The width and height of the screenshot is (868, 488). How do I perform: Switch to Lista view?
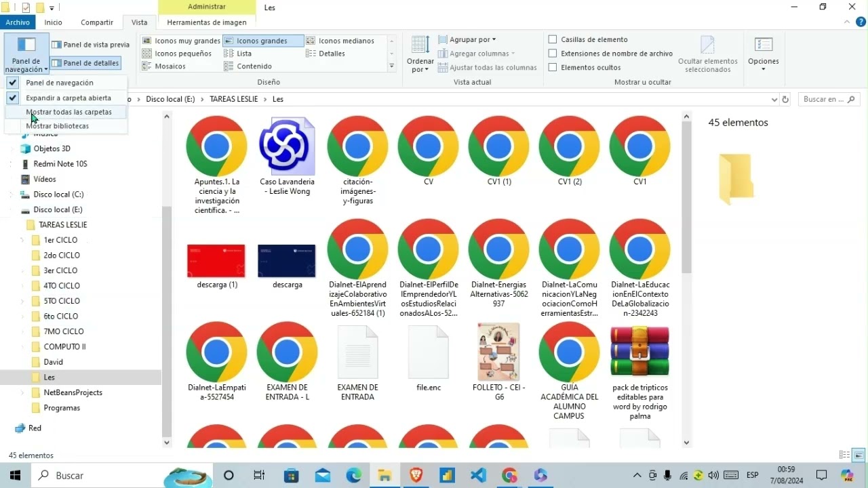tap(237, 54)
